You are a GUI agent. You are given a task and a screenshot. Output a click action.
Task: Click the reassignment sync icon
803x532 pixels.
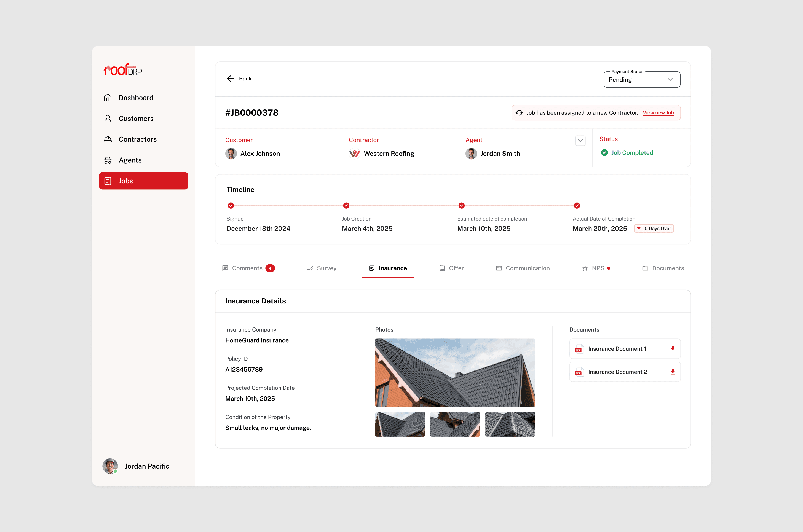click(x=519, y=113)
